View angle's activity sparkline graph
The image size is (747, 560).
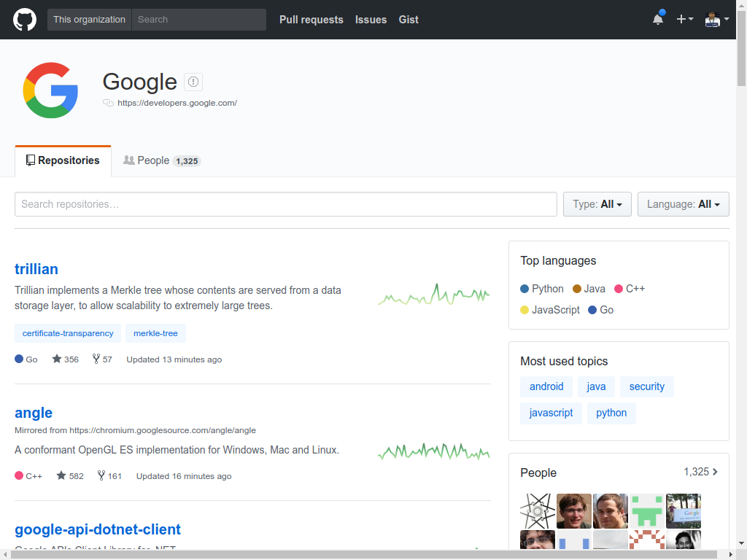pos(433,451)
